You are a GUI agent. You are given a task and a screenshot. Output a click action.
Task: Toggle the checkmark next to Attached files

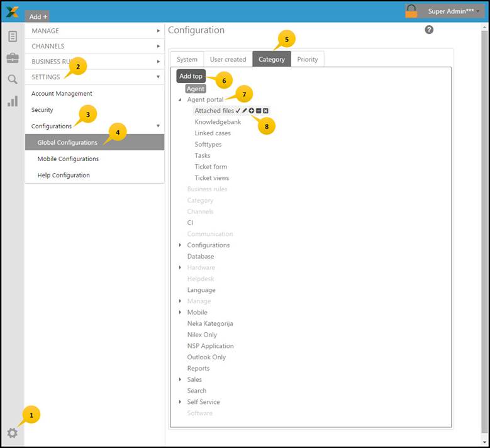coord(238,111)
